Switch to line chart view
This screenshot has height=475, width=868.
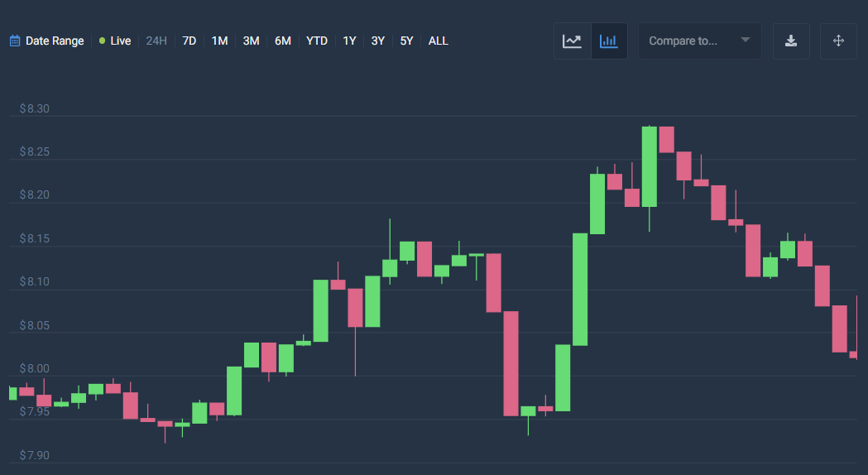(x=572, y=41)
